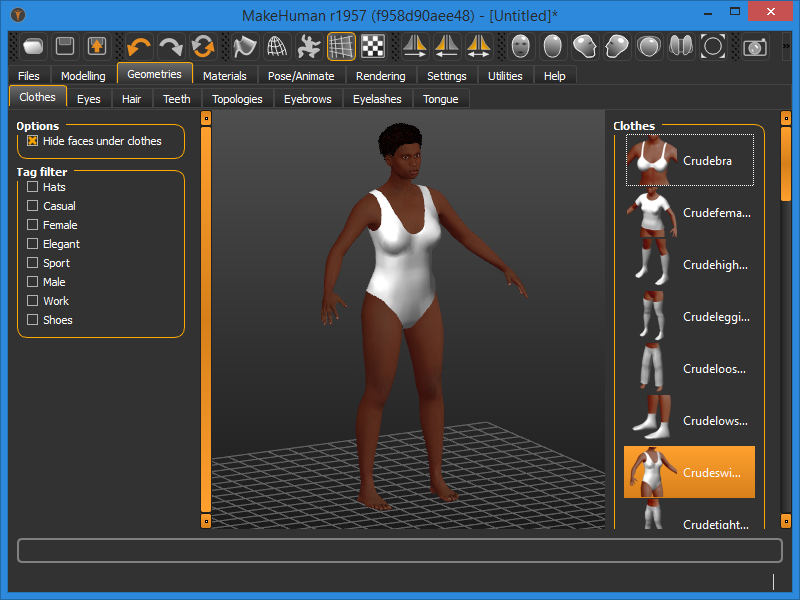This screenshot has width=800, height=600.
Task: Click the Clothes list vertical scrollbar handle
Action: tap(786, 164)
